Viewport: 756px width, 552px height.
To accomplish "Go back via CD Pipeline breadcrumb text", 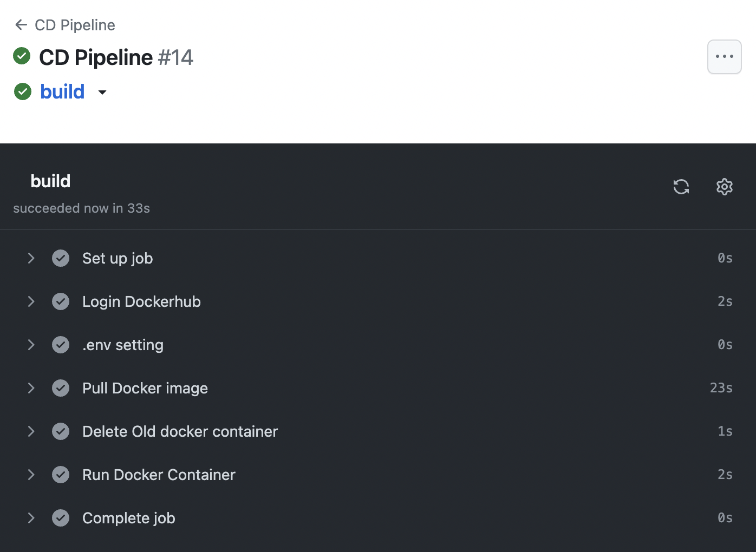I will (x=75, y=25).
